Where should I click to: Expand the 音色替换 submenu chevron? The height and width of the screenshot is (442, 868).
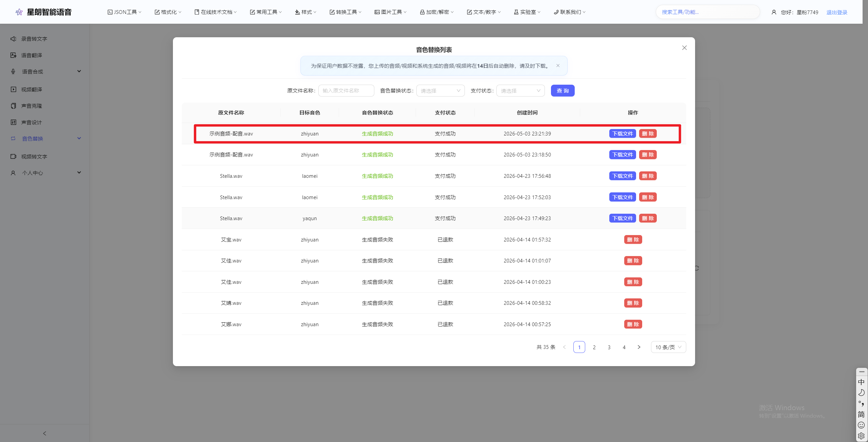click(x=79, y=138)
